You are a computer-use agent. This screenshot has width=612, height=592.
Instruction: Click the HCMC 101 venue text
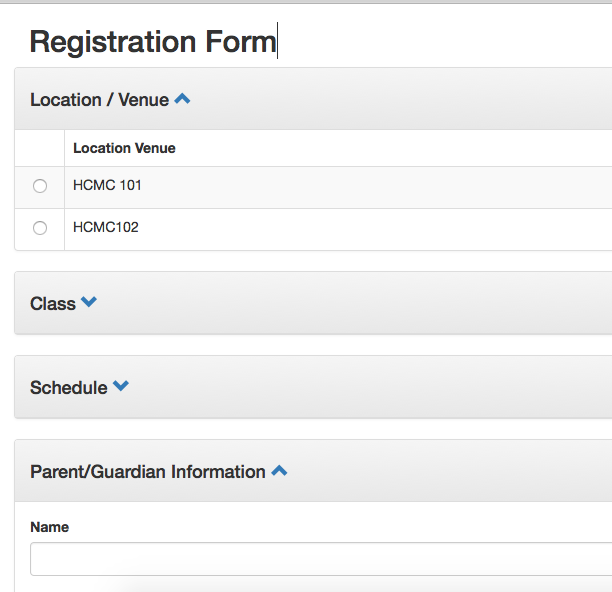click(x=107, y=185)
